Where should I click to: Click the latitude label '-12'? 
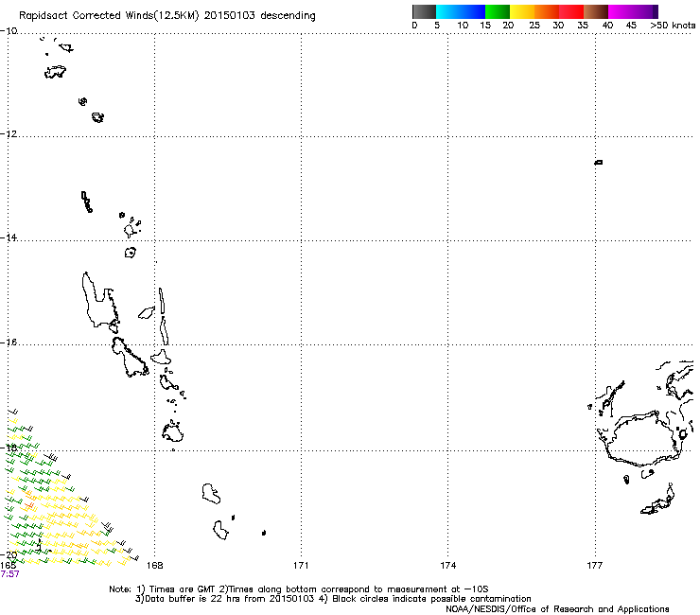9,134
